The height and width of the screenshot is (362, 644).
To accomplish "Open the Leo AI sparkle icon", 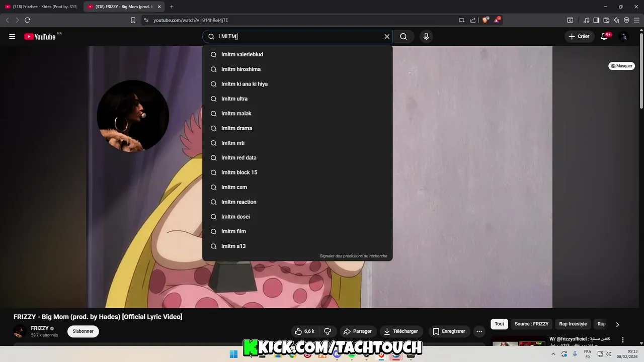I will [616, 20].
